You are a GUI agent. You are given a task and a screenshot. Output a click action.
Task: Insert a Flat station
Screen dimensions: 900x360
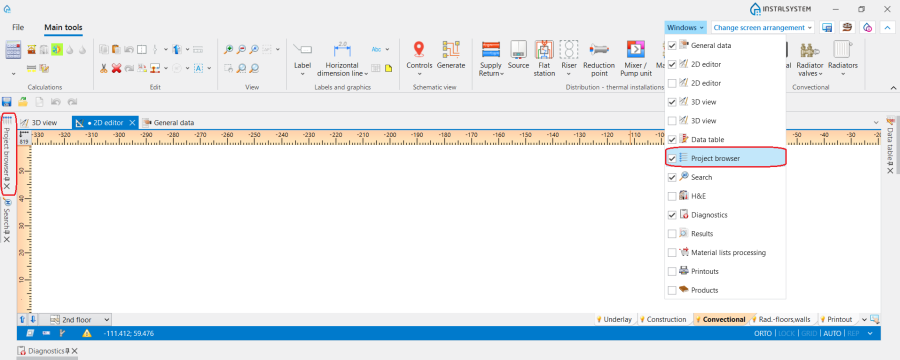coord(544,59)
